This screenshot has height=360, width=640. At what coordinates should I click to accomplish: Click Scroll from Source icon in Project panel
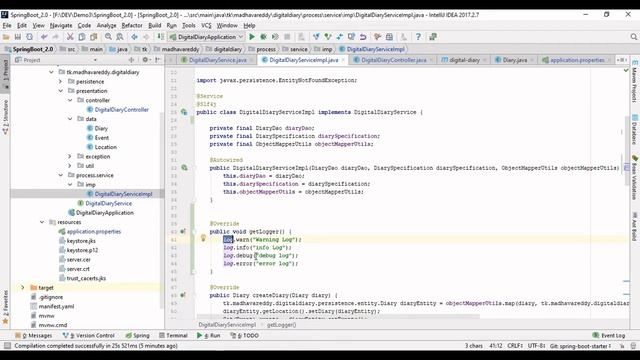[131, 60]
